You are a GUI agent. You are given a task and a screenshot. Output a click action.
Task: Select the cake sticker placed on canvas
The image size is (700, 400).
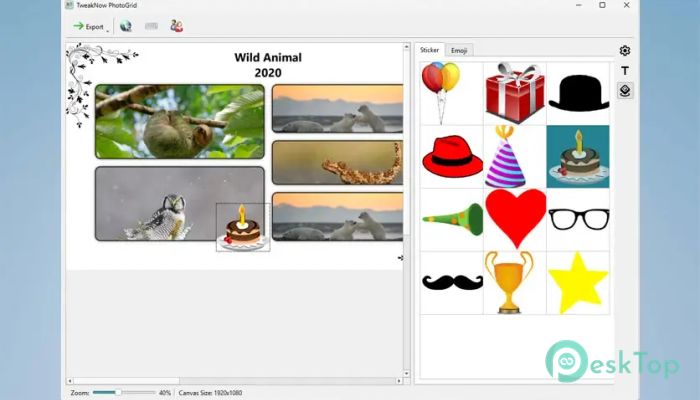(243, 227)
